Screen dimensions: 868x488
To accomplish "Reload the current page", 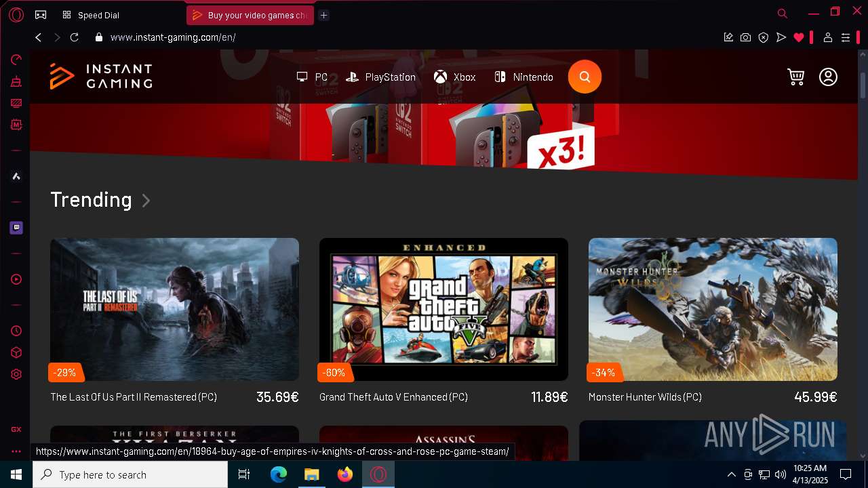I will click(x=75, y=37).
